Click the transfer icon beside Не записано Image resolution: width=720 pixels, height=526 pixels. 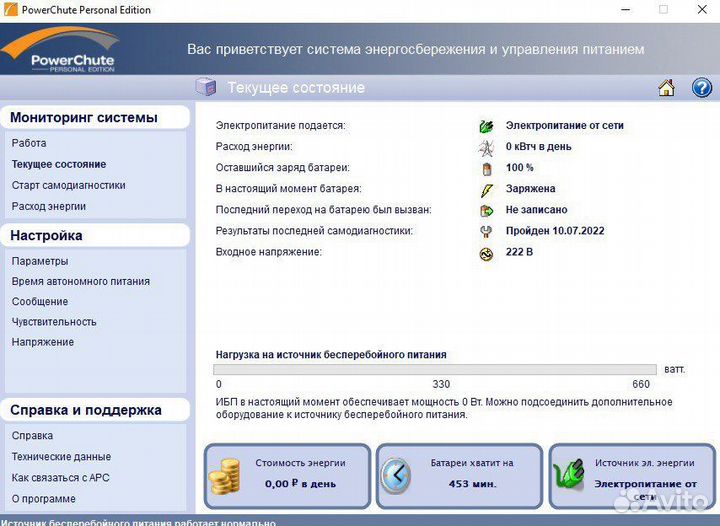tap(486, 211)
